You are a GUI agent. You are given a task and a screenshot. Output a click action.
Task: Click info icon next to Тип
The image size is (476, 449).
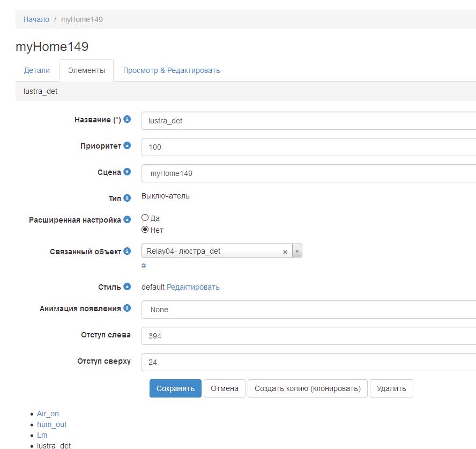(x=127, y=198)
